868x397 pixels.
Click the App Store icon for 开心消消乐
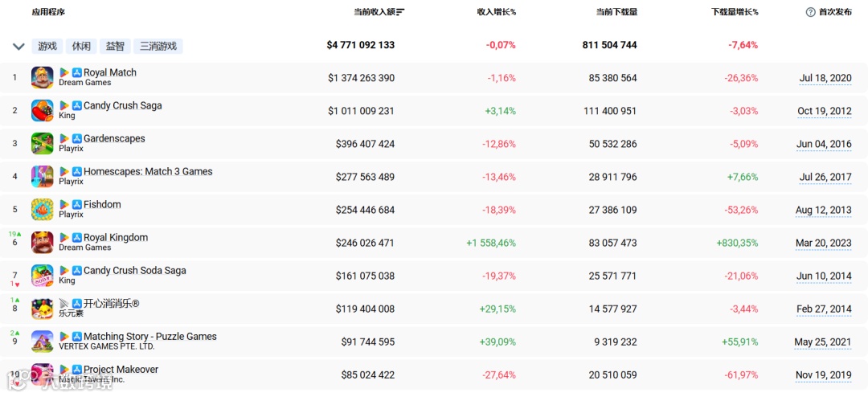tap(77, 304)
